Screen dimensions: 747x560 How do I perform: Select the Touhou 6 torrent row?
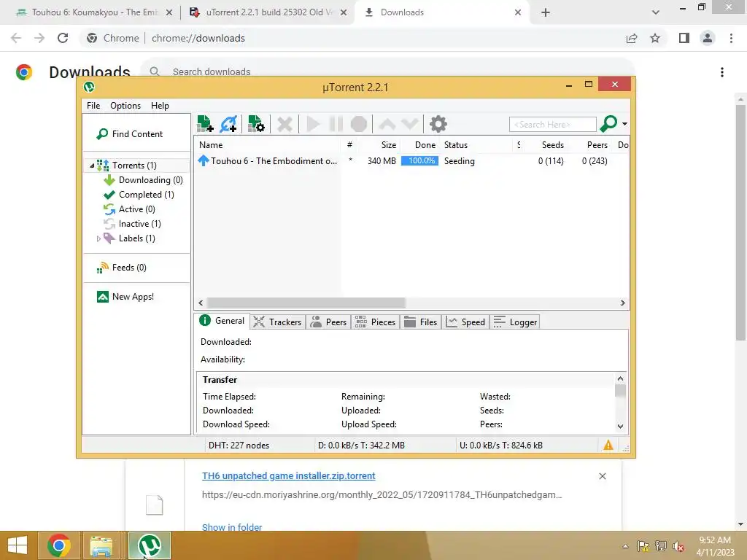tap(411, 161)
